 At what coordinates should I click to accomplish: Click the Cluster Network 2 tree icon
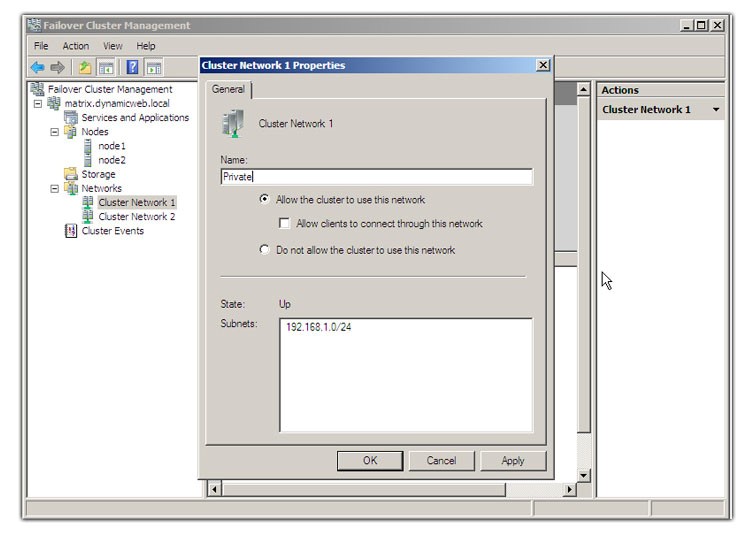coord(88,216)
